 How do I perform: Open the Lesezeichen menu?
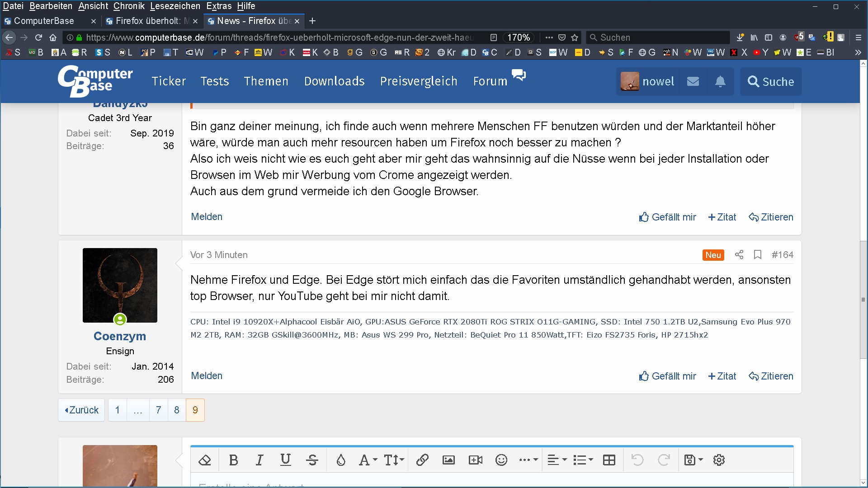175,6
